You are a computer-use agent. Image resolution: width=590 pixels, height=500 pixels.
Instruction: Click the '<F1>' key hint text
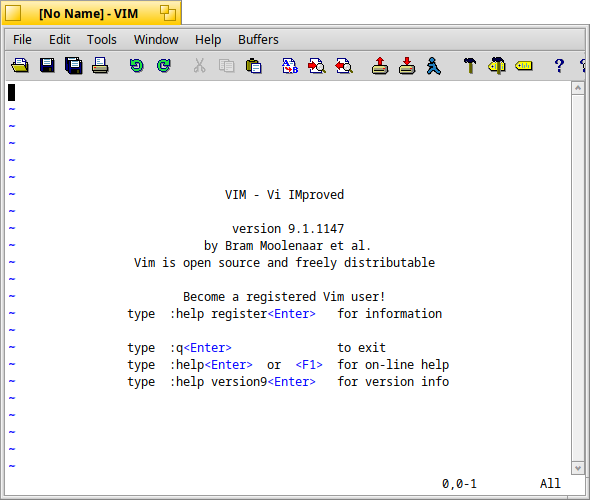(309, 365)
